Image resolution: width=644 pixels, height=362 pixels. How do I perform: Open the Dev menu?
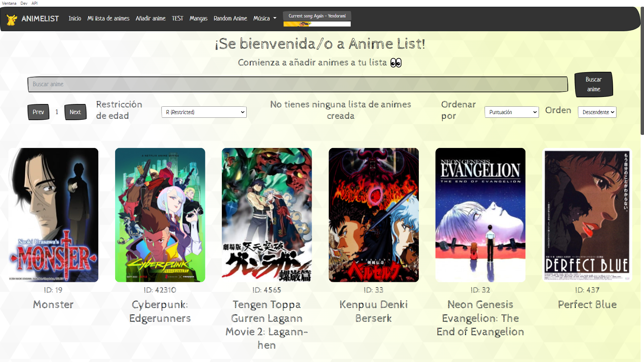pyautogui.click(x=24, y=3)
